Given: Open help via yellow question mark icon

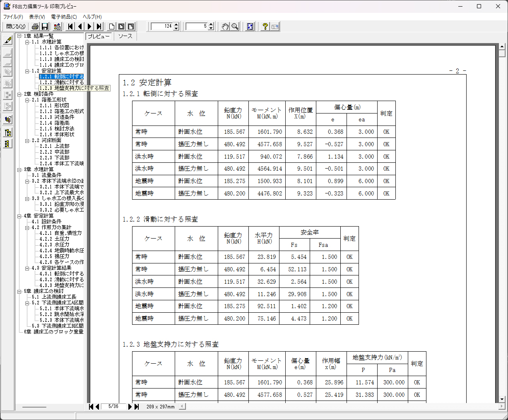Looking at the screenshot, I should 265,27.
